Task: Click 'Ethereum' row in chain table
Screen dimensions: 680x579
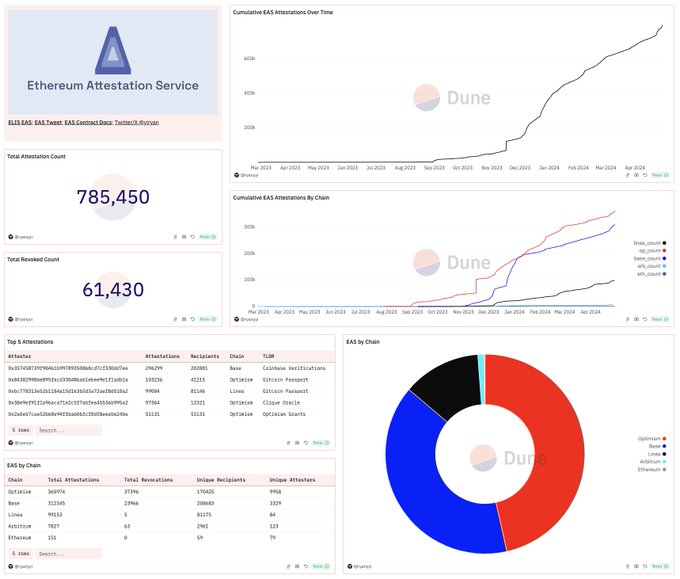Action: tap(170, 538)
